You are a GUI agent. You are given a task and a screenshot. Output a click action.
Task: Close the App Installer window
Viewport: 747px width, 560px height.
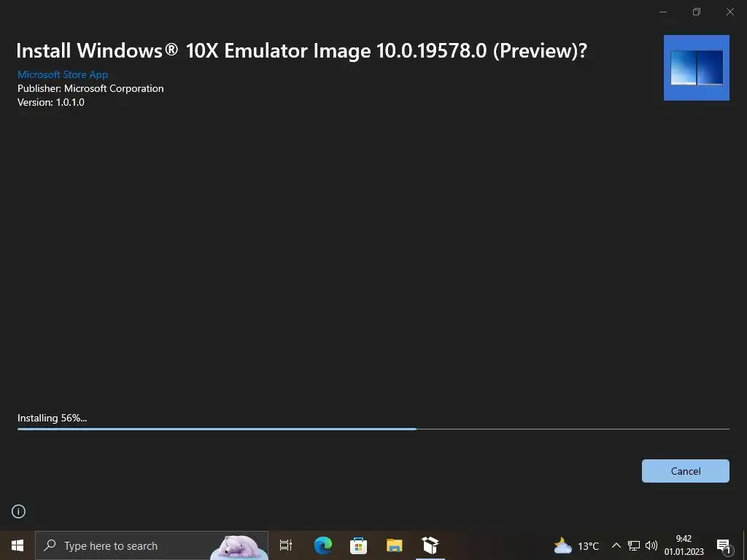coord(729,12)
